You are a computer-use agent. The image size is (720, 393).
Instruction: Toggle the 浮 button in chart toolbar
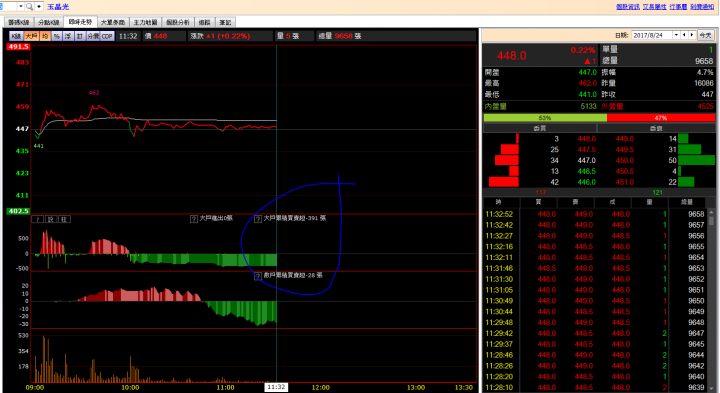pos(68,36)
